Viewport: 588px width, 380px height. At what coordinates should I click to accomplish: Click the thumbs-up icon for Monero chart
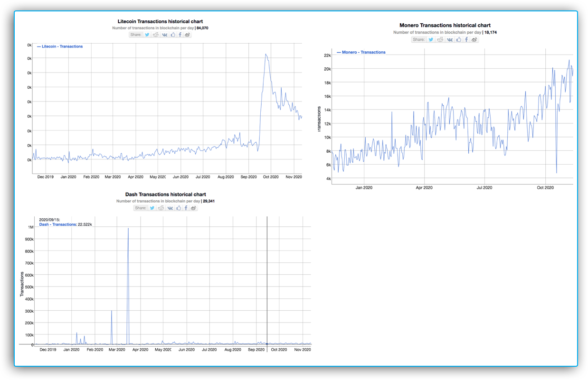458,39
